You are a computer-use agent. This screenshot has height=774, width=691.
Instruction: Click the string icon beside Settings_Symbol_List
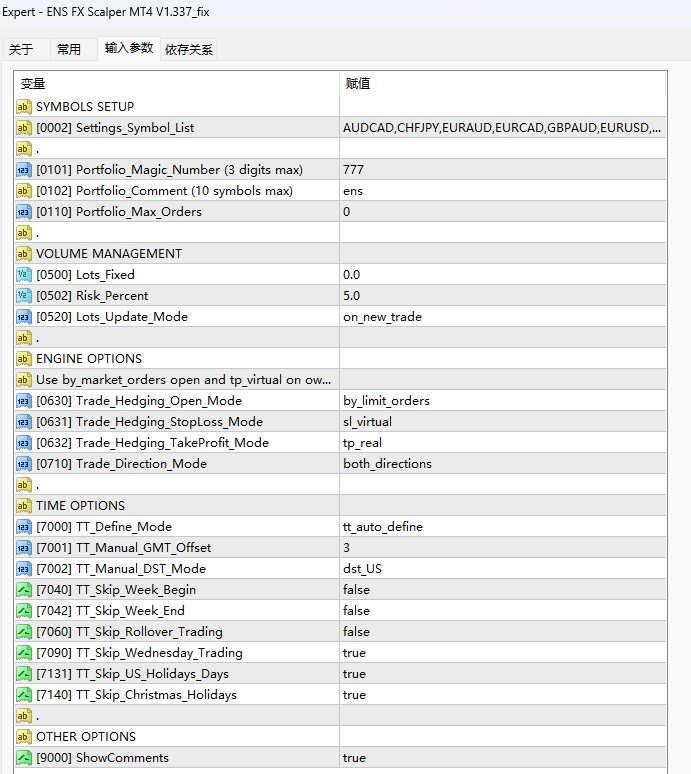(24, 128)
